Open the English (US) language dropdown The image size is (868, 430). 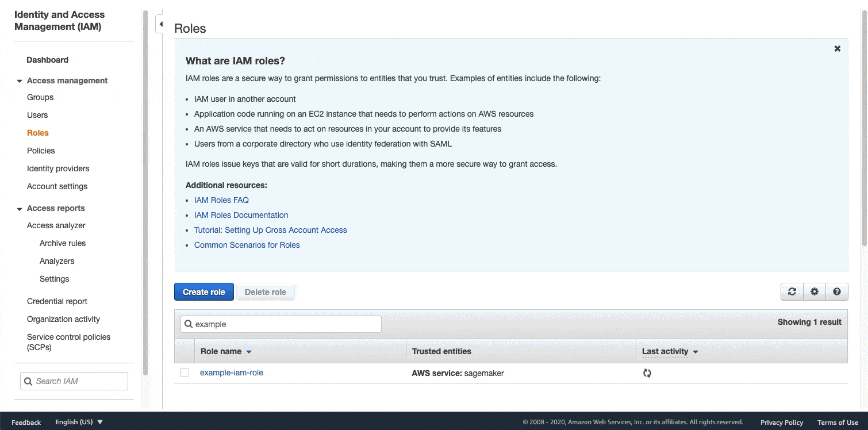point(79,421)
